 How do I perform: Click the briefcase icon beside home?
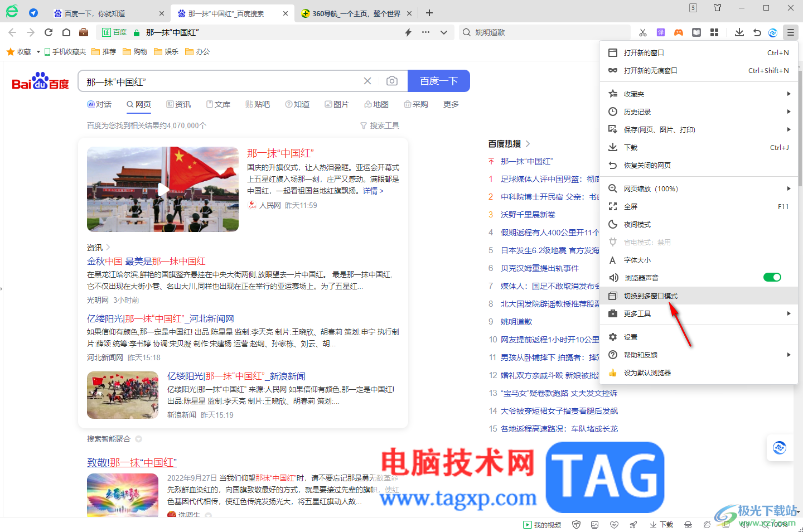pos(84,32)
